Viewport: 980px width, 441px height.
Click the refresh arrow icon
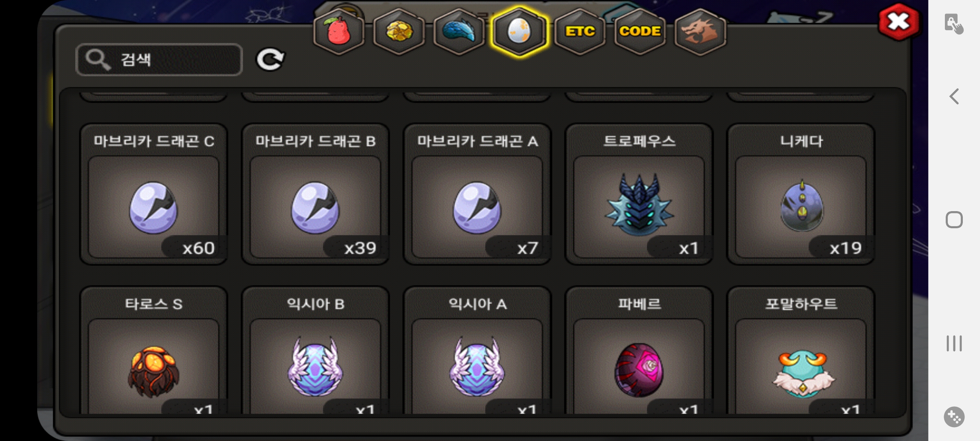pyautogui.click(x=270, y=60)
